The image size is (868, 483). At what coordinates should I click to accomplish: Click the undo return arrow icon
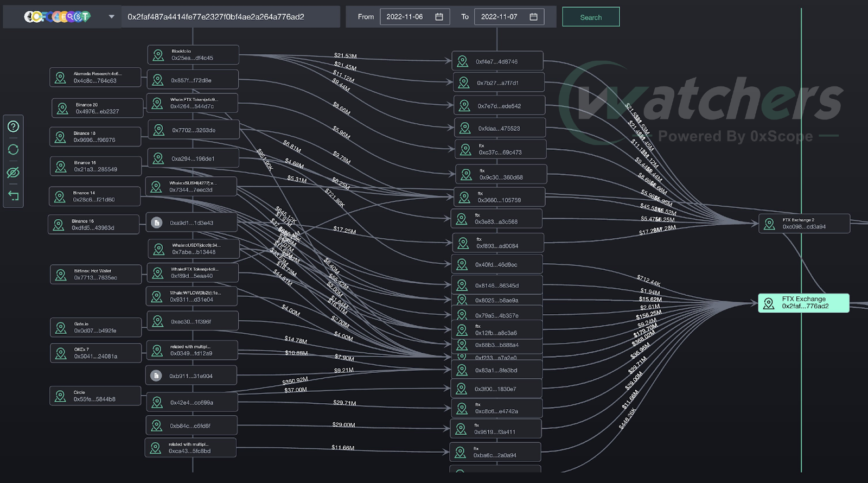coord(13,195)
